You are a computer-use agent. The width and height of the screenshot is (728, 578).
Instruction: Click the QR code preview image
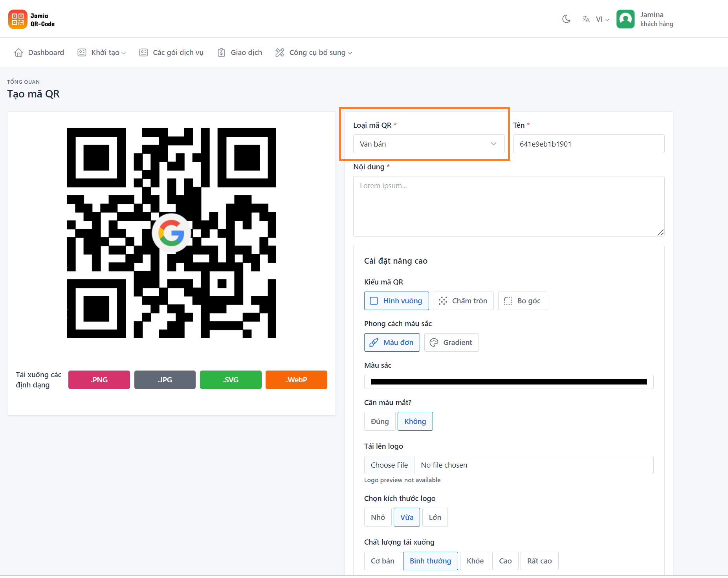(171, 233)
